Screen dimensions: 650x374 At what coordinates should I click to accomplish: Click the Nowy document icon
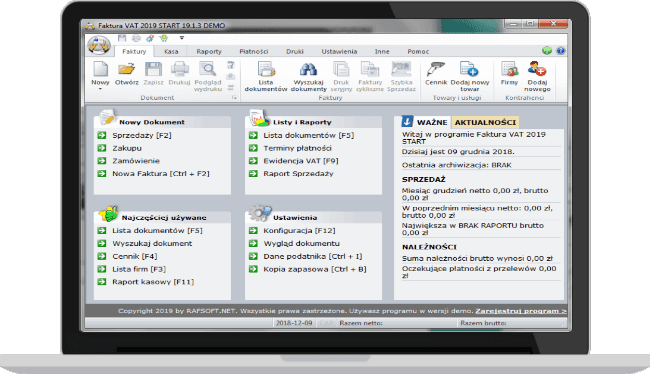pyautogui.click(x=100, y=69)
